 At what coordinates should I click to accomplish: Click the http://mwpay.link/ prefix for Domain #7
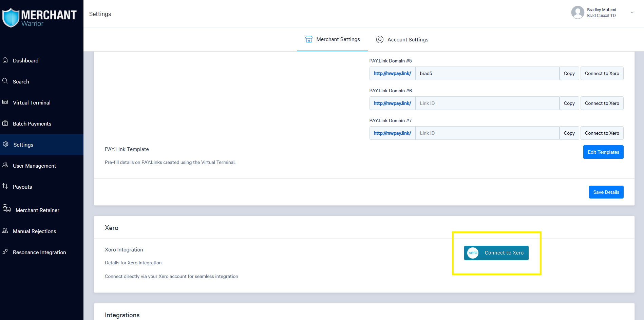392,133
